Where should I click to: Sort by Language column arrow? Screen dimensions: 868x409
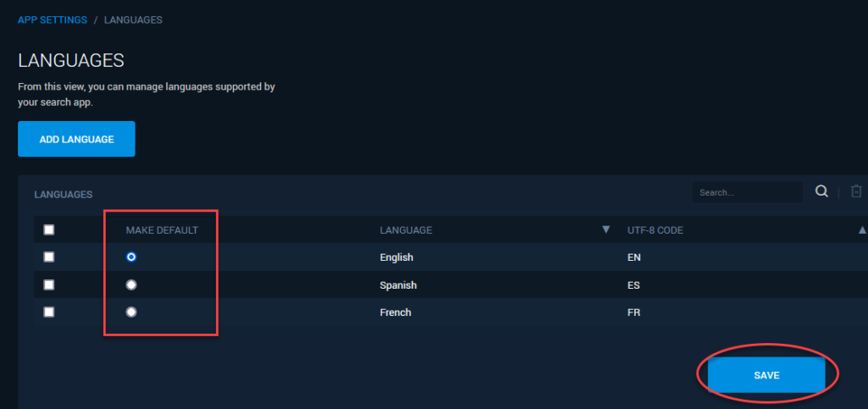tap(605, 229)
